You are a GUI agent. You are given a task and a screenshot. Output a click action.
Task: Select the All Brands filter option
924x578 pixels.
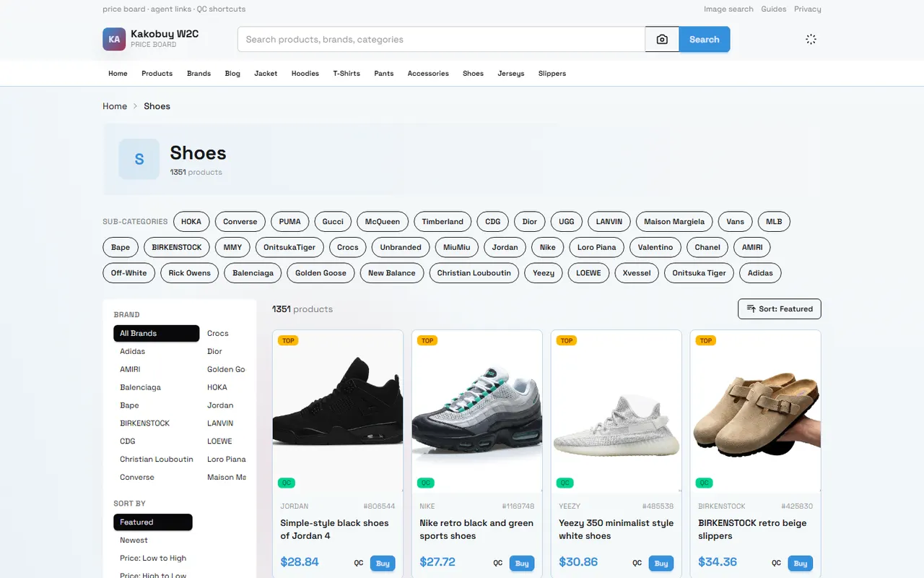coord(156,333)
